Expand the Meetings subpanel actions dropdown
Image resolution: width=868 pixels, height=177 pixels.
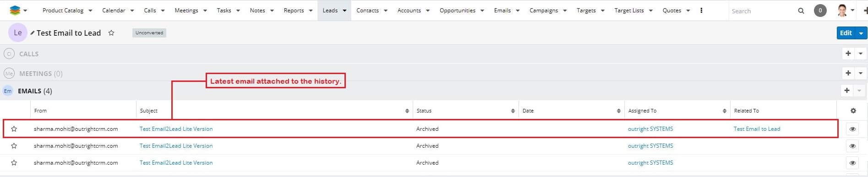861,73
